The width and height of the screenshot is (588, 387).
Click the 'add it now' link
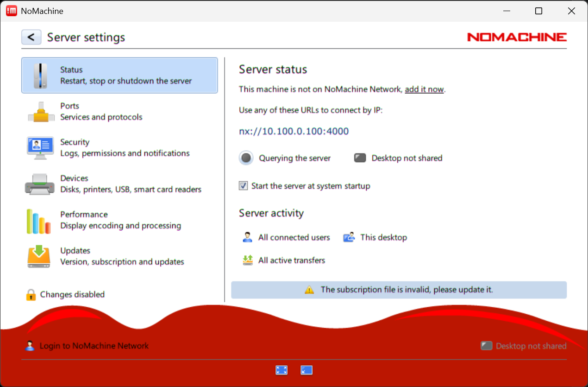[424, 89]
